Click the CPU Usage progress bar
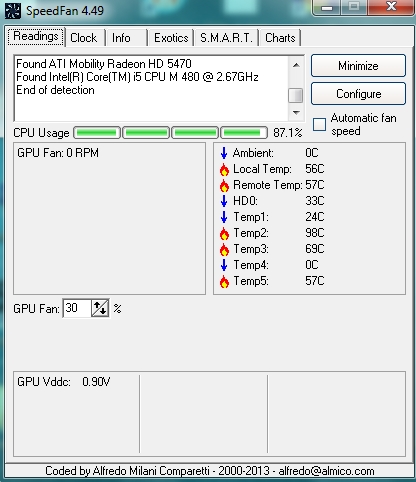 [x=170, y=133]
